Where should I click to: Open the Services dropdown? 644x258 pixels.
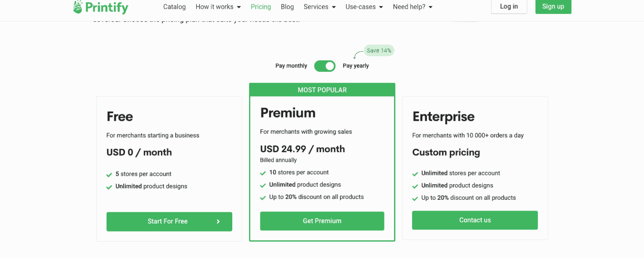tap(319, 7)
